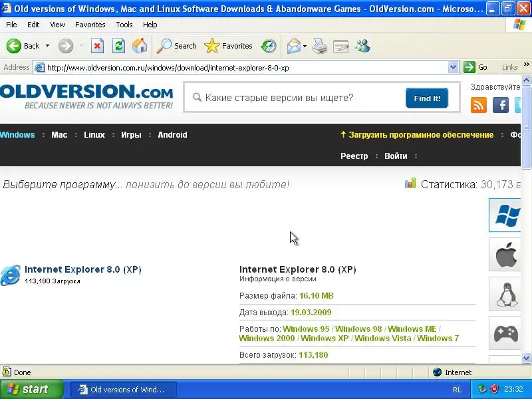Screen dimensions: 532x399
Task: Click the 23:32 system clock
Action: pos(513,389)
